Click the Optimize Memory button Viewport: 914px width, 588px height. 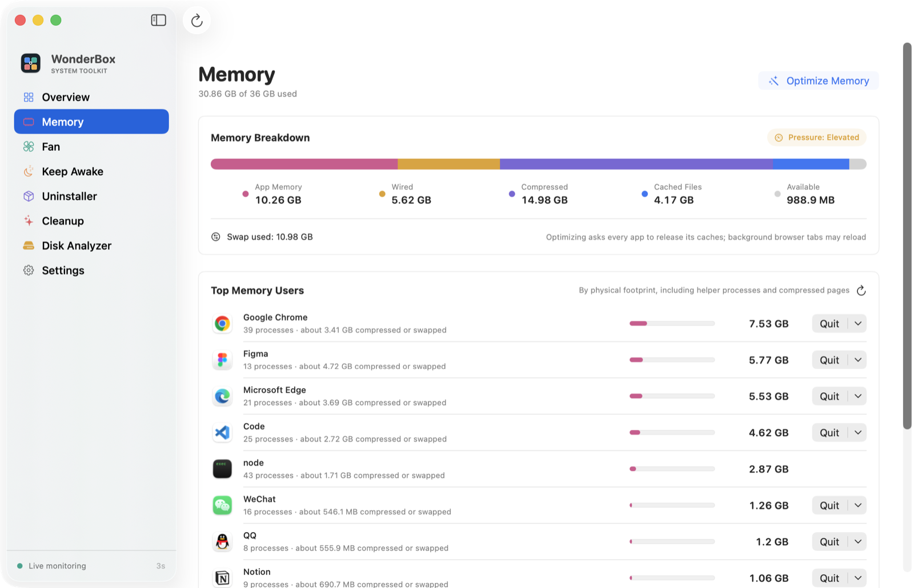pyautogui.click(x=819, y=80)
